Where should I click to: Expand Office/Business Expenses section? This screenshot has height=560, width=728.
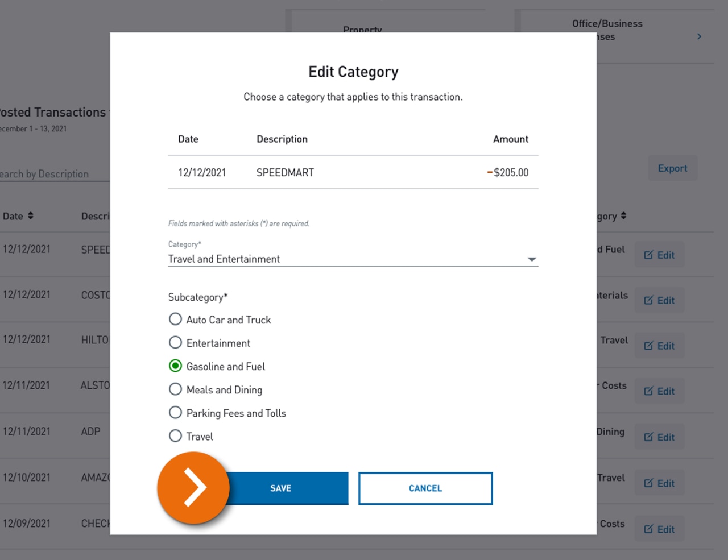(x=699, y=36)
